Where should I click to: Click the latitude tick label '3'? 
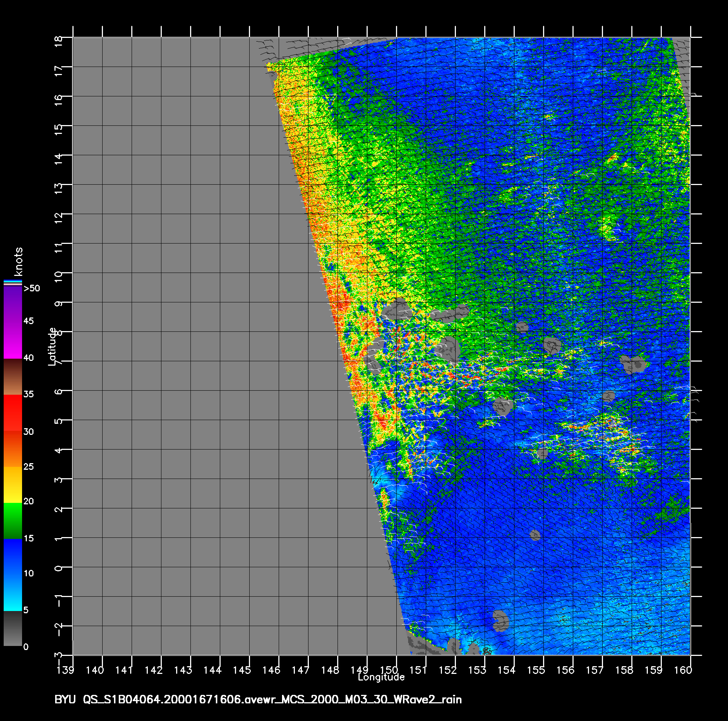tap(58, 480)
